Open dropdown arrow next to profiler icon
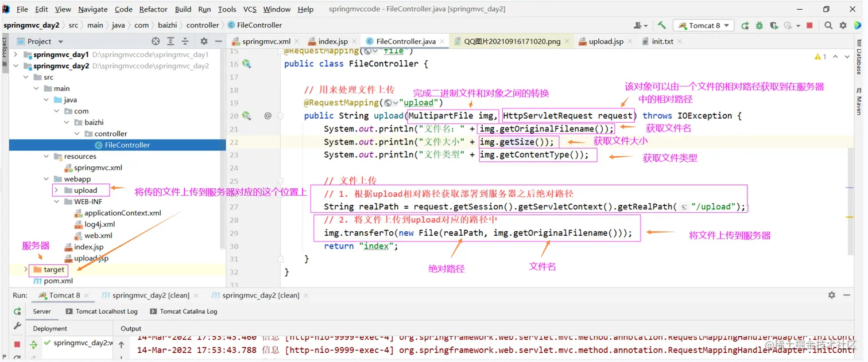868x362 pixels. click(797, 26)
